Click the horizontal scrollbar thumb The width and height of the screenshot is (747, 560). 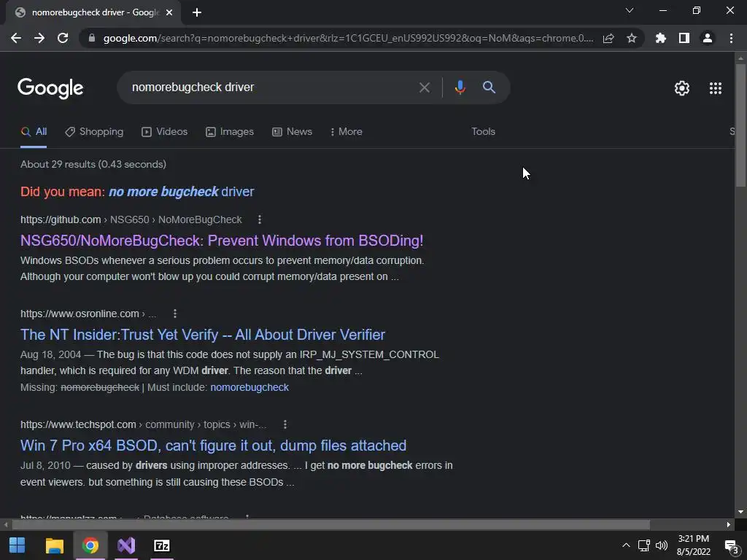click(x=330, y=525)
